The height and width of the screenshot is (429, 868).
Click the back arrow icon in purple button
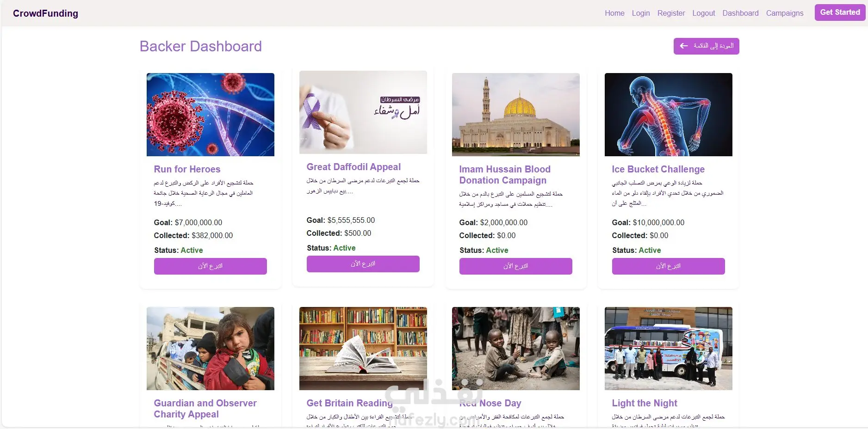(x=684, y=46)
